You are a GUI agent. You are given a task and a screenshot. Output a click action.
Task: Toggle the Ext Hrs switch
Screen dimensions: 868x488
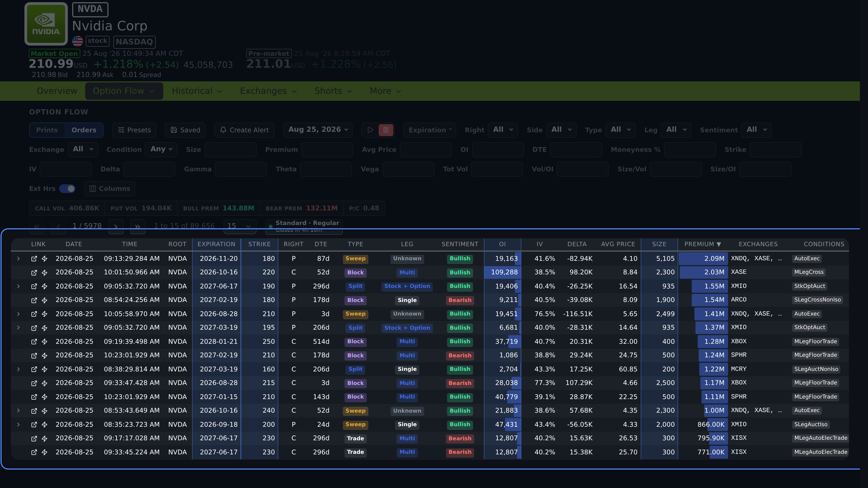[x=67, y=189]
